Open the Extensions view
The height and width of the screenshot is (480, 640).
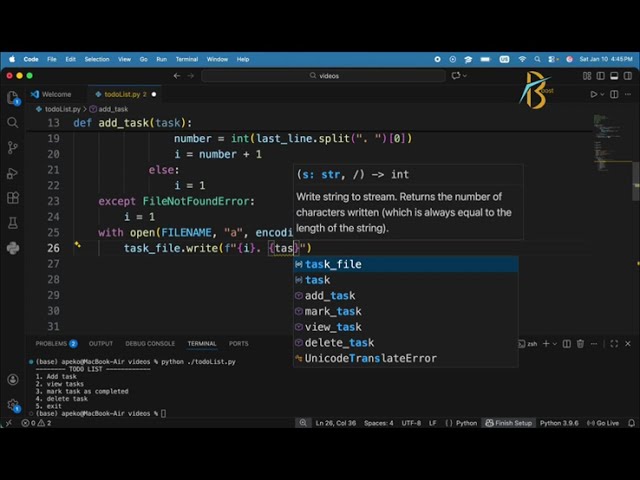13,198
